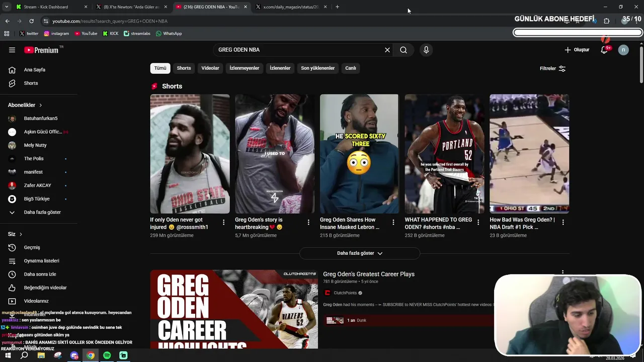Open options menu for 'story is heartbreaking' short
Image resolution: width=644 pixels, height=362 pixels.
coord(308,222)
